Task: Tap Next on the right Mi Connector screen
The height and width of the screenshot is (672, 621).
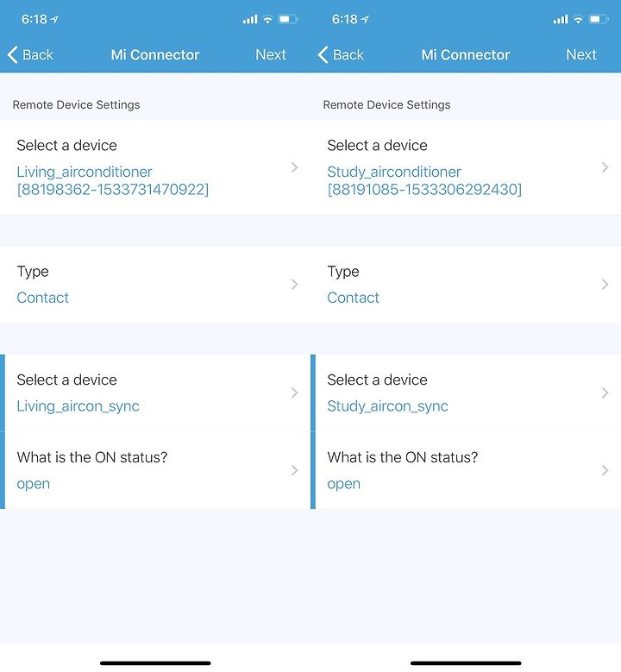Action: 581,55
